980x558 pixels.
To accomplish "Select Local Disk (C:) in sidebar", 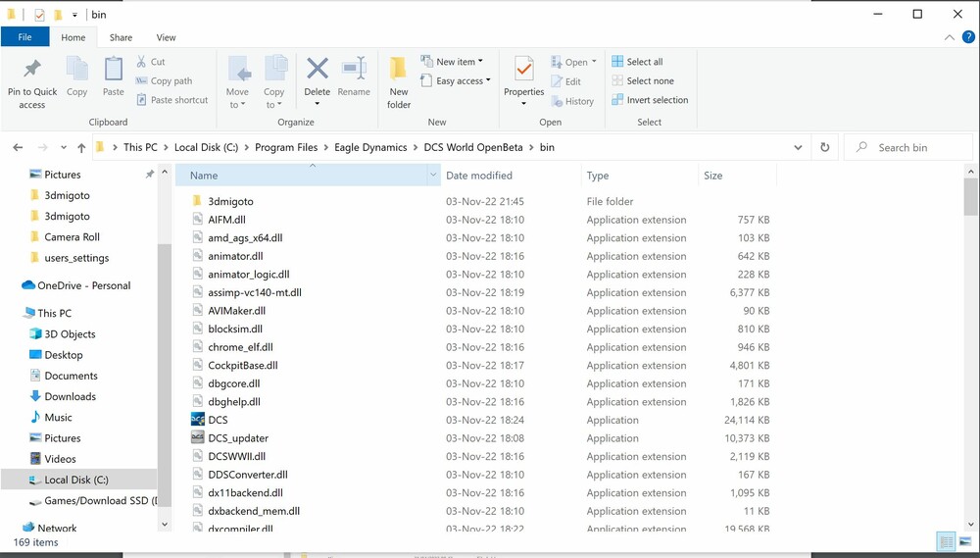I will point(78,480).
